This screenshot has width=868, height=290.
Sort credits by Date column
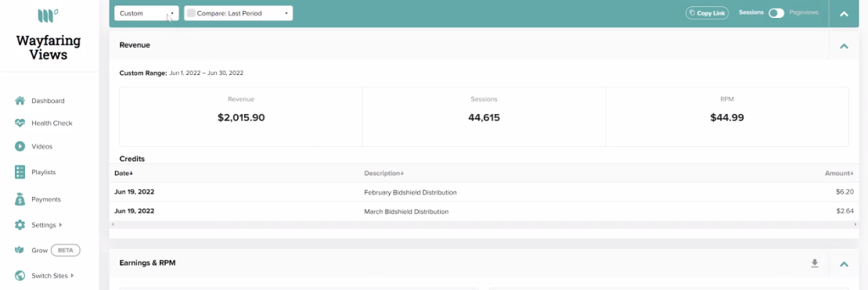(124, 173)
